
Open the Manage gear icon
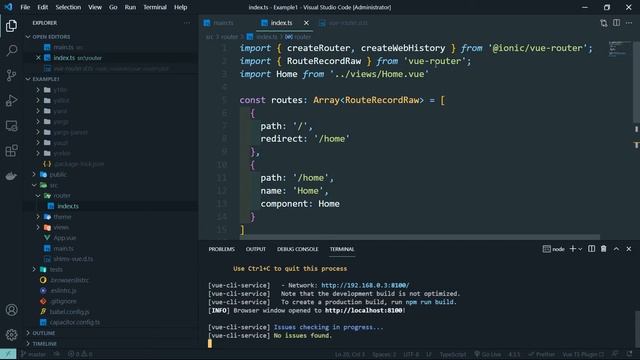tap(11, 335)
